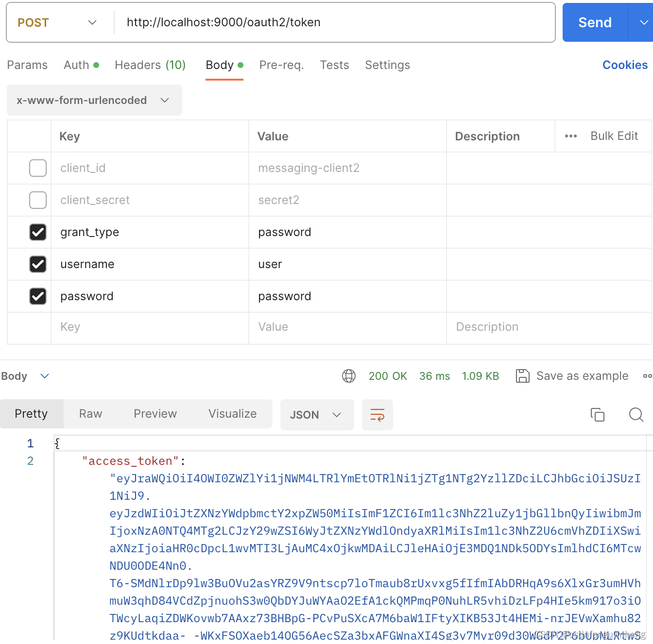Switch to the Params tab
Screen dimensions: 653x644
[x=27, y=65]
